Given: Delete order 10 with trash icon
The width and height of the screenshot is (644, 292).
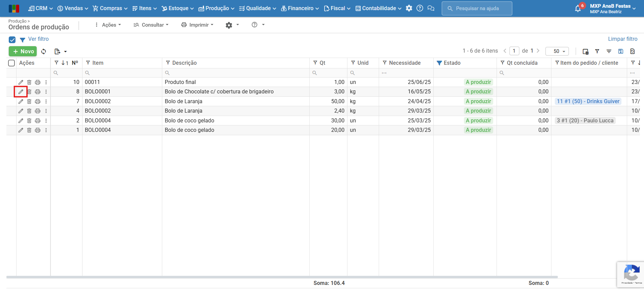Looking at the screenshot, I should pyautogui.click(x=29, y=82).
